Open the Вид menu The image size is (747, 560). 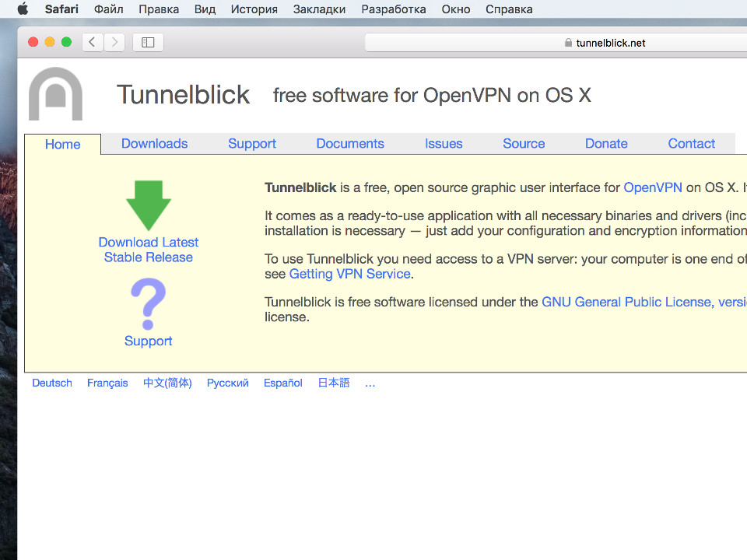click(205, 9)
